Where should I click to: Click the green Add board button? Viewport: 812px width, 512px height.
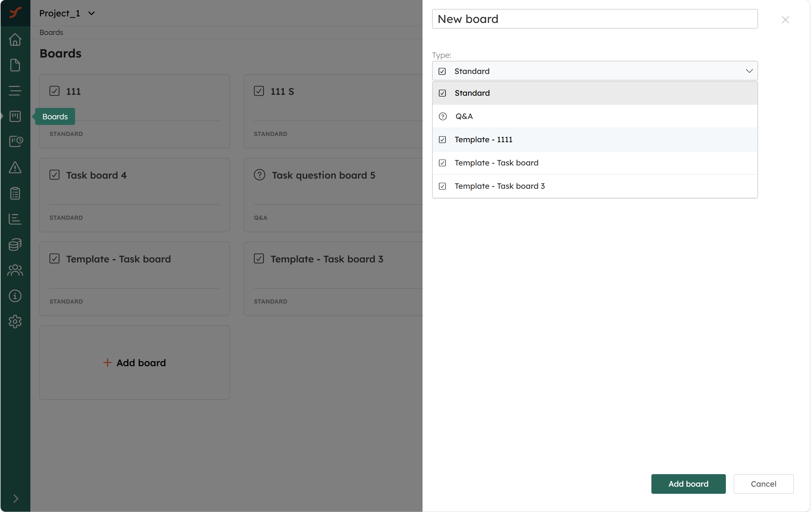[688, 484]
